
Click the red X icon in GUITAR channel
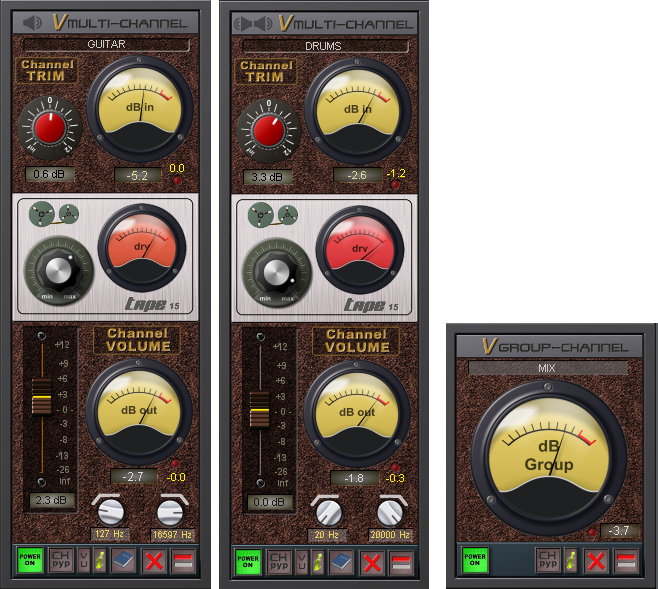pyautogui.click(x=153, y=560)
